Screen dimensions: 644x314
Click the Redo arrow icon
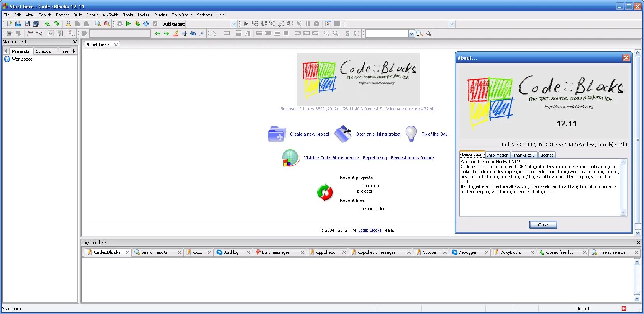(57, 24)
